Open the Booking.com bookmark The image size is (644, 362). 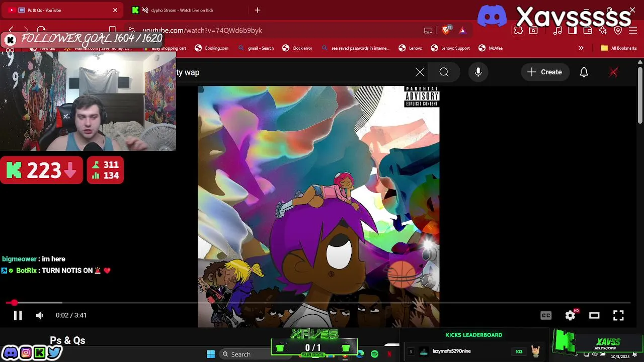[x=211, y=48]
